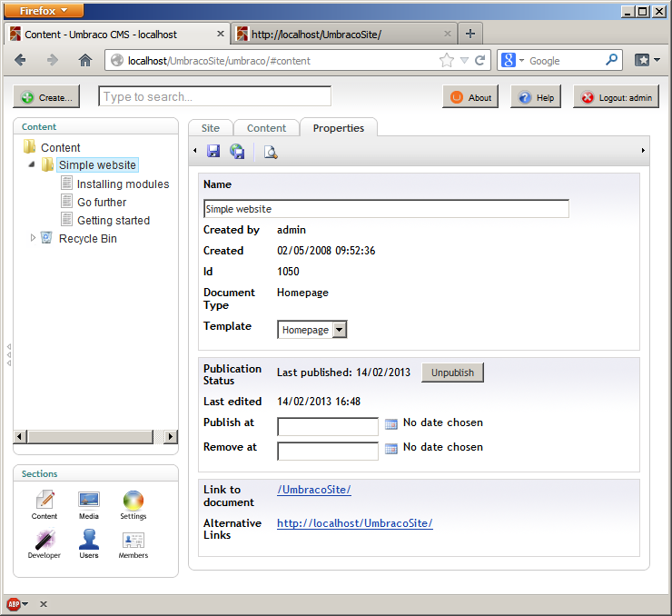The height and width of the screenshot is (616, 672).
Task: Select Installing modules in content tree
Action: pyautogui.click(x=123, y=184)
